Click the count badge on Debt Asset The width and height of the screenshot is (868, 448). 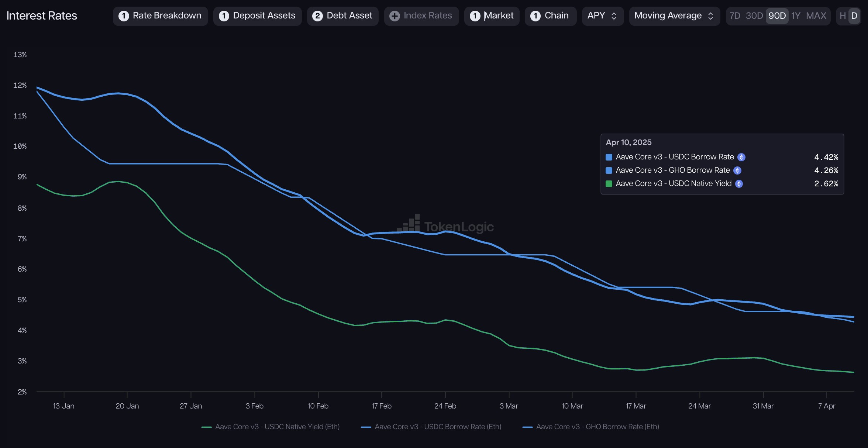[317, 16]
